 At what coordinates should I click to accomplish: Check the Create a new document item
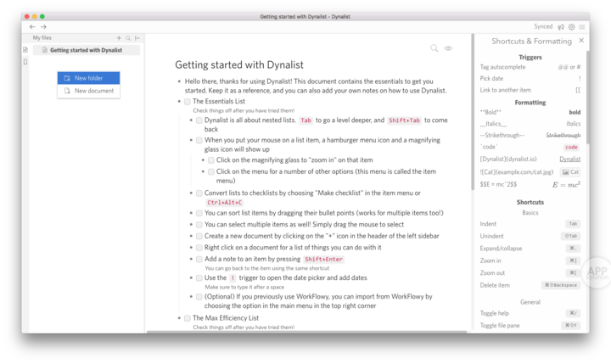pos(199,236)
